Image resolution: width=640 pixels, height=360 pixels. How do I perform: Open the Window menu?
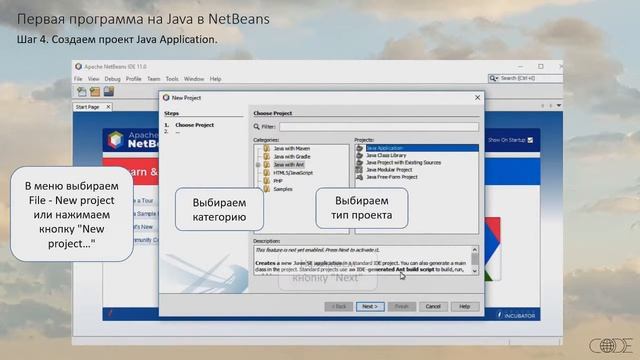pyautogui.click(x=194, y=79)
